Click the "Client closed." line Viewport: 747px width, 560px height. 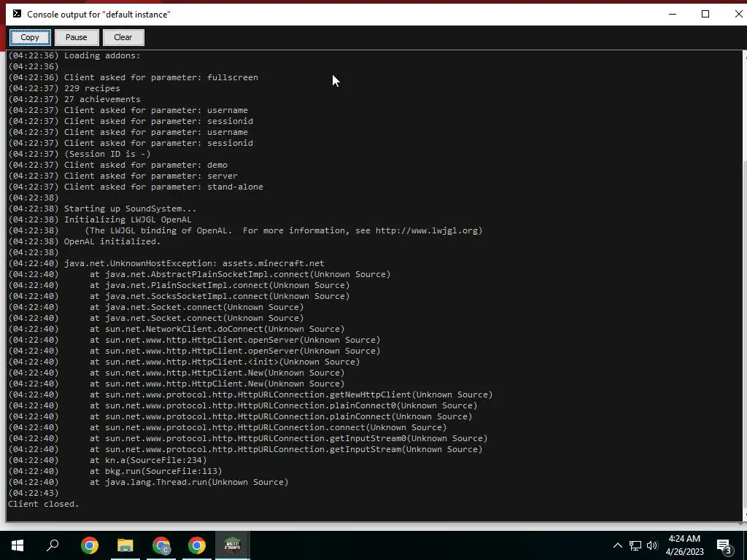click(x=43, y=504)
